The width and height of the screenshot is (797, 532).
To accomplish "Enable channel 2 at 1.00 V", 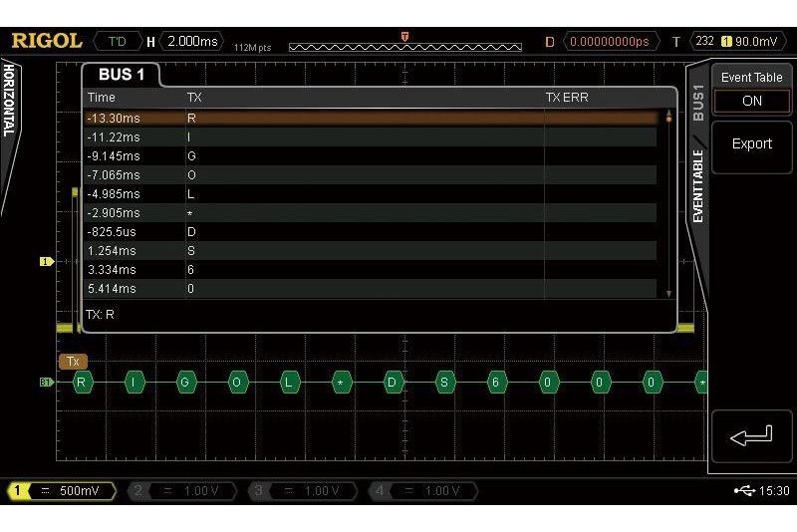I will [x=183, y=491].
